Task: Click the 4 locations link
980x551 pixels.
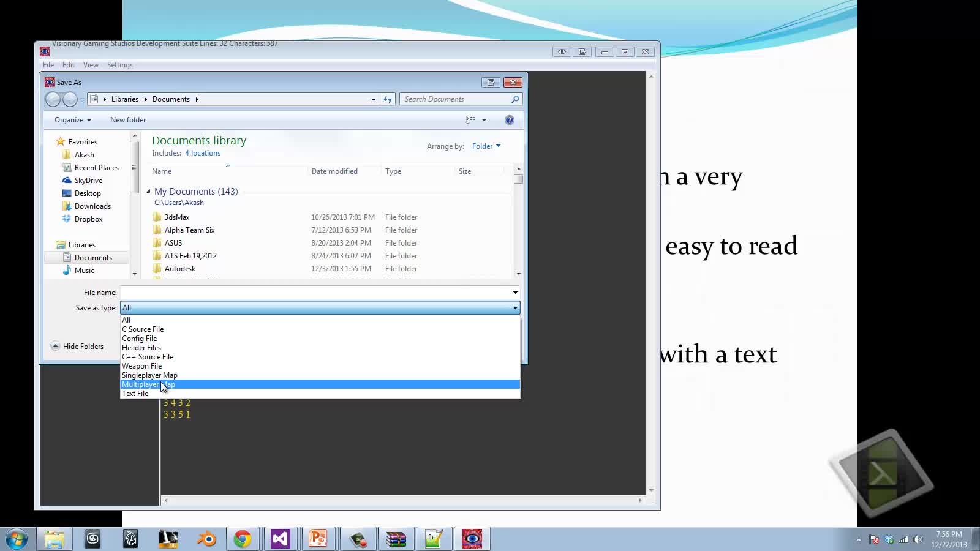Action: [x=203, y=153]
